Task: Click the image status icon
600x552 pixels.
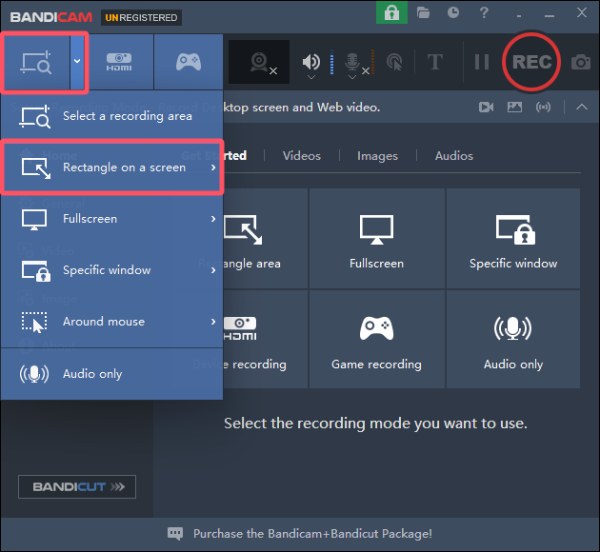Action: pos(515,107)
